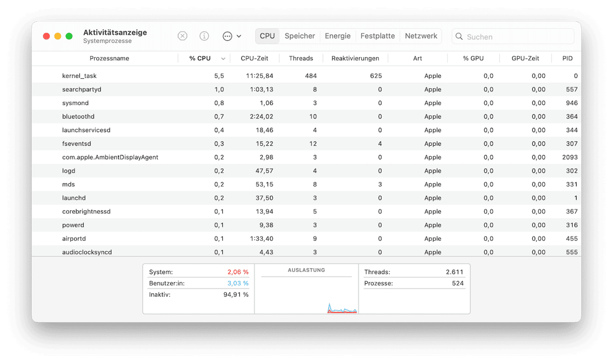The image size is (613, 364).
Task: Click PID 2093 cell
Action: tap(570, 157)
